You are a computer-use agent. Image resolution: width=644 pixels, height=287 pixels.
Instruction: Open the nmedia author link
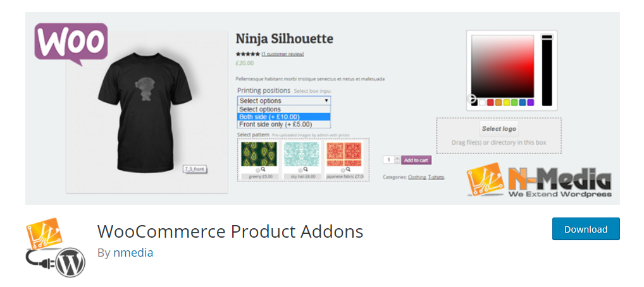[x=133, y=252]
